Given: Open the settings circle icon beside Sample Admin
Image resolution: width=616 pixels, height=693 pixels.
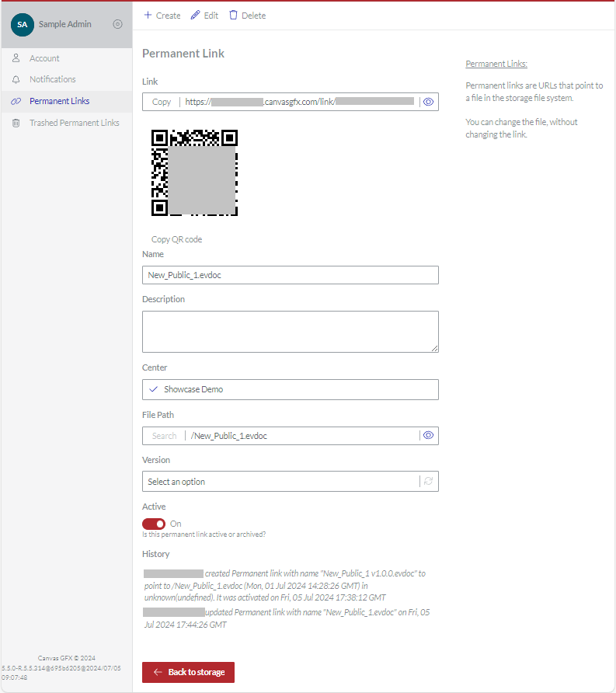Looking at the screenshot, I should (x=117, y=24).
